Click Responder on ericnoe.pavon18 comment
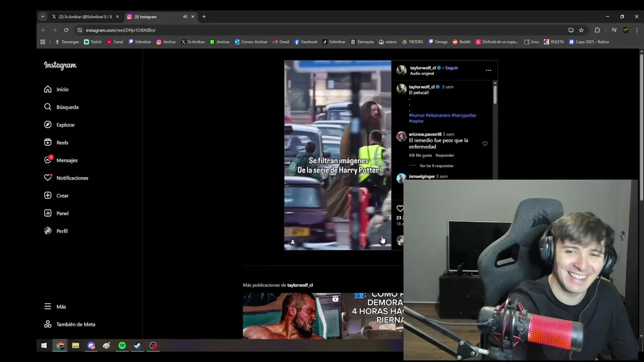This screenshot has height=362, width=644. pyautogui.click(x=445, y=155)
